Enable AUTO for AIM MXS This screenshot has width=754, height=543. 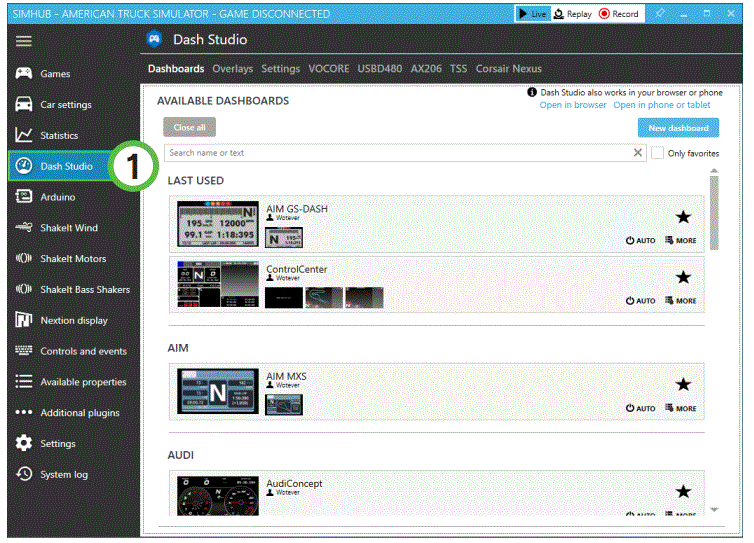point(640,408)
